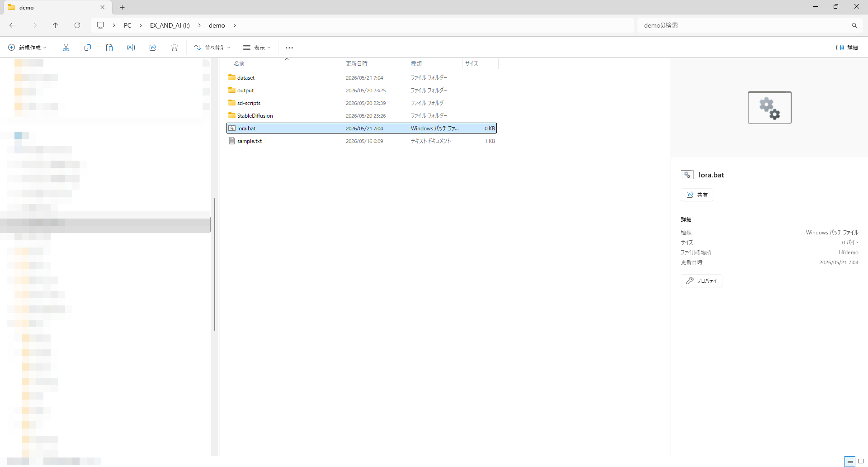Close the demo tab
The width and height of the screenshot is (868, 467).
click(x=103, y=7)
